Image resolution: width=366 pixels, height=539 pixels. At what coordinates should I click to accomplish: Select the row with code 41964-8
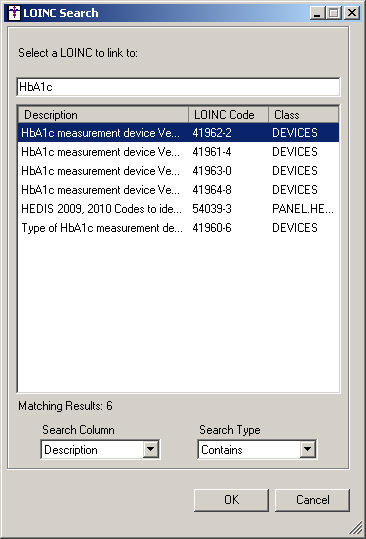coord(178,189)
